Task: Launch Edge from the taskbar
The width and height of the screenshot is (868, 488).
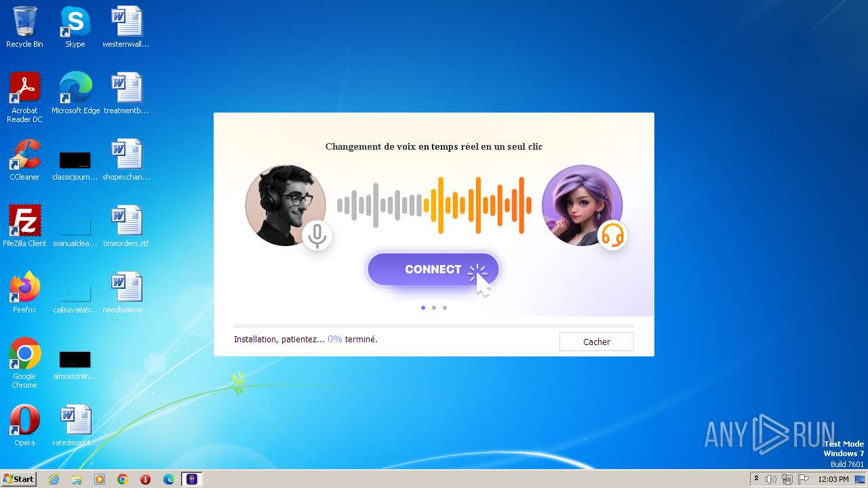Action: (x=169, y=479)
